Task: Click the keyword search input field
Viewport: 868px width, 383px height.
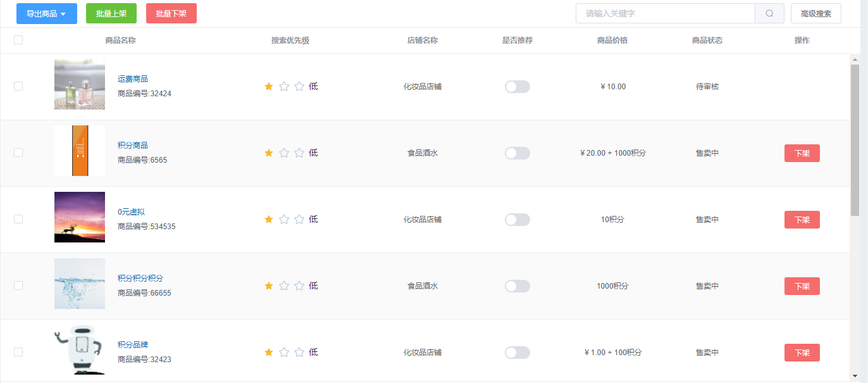Action: pos(666,13)
